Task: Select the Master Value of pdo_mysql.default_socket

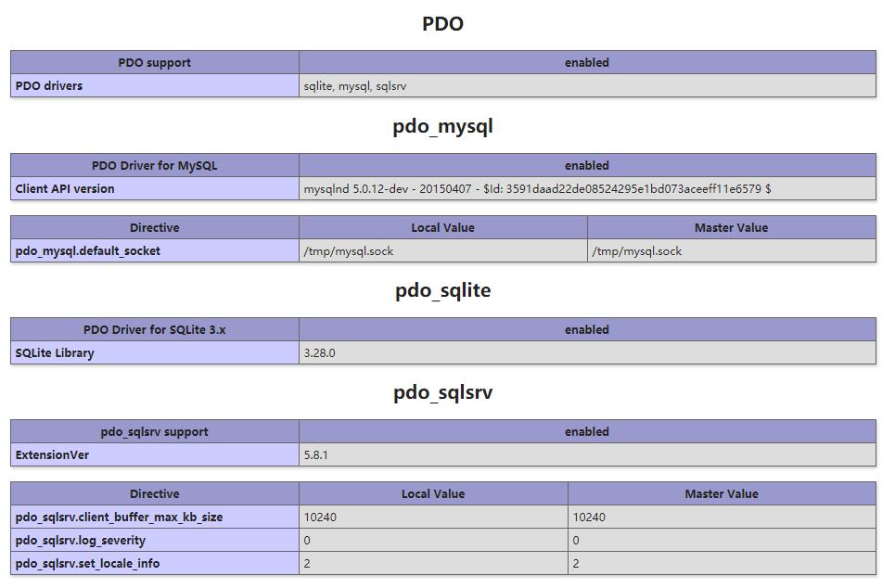Action: tap(636, 251)
